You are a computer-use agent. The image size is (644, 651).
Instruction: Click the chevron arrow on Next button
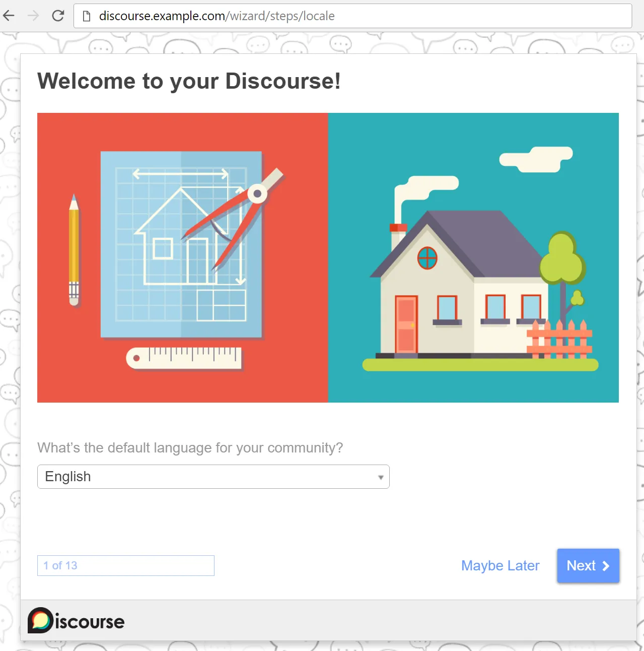tap(606, 566)
